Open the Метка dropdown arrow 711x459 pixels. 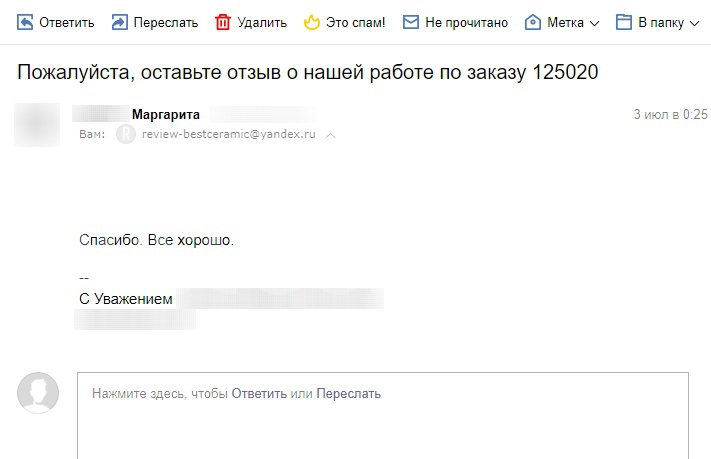tap(594, 23)
